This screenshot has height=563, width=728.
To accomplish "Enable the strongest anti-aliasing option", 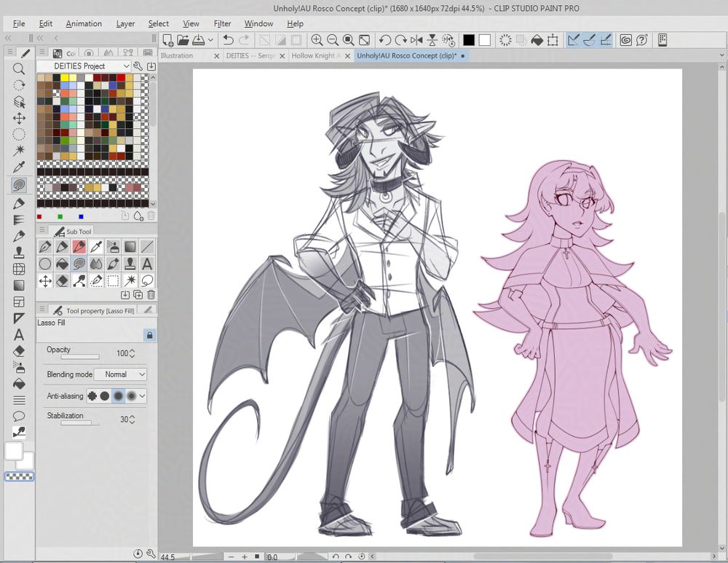I will click(131, 396).
